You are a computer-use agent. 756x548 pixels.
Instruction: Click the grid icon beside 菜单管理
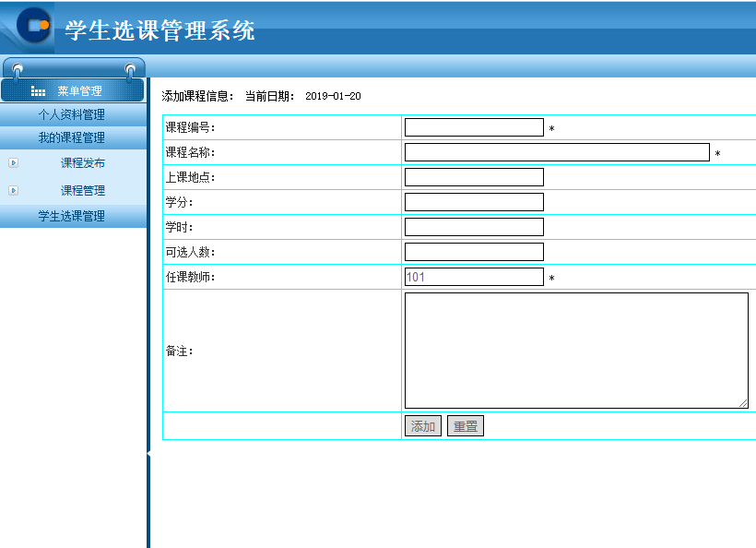tap(38, 91)
